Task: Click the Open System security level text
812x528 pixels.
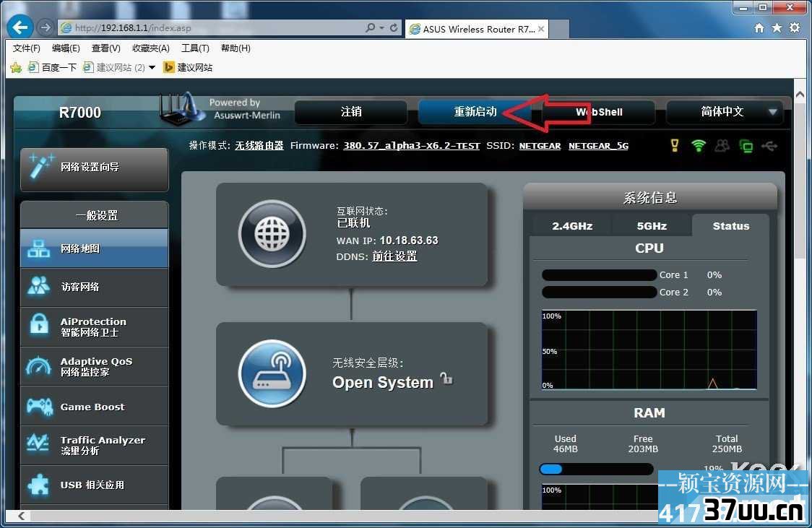Action: (382, 382)
